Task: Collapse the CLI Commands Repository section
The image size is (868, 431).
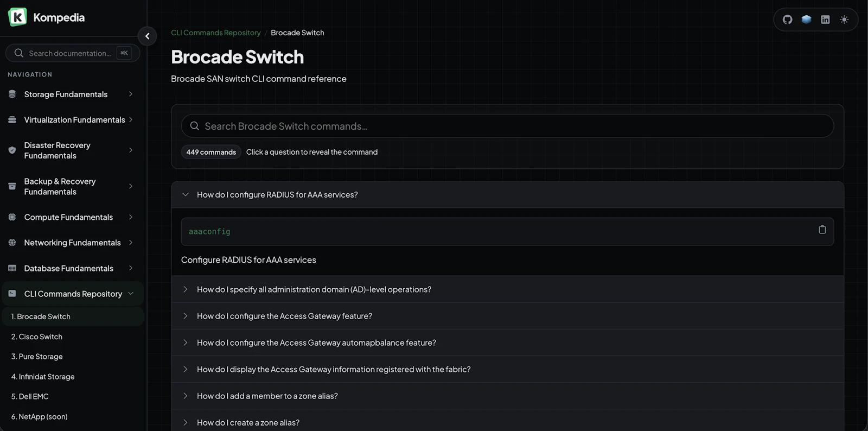Action: coord(72,294)
